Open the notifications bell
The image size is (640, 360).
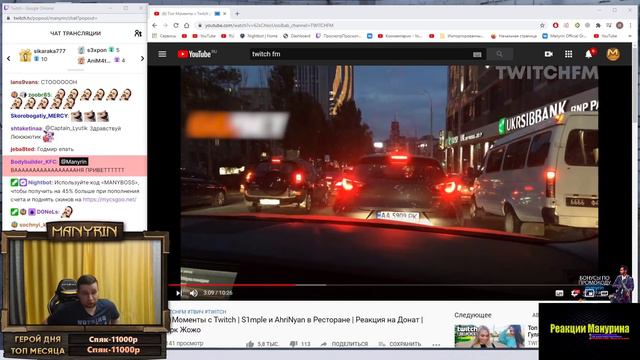pos(589,54)
